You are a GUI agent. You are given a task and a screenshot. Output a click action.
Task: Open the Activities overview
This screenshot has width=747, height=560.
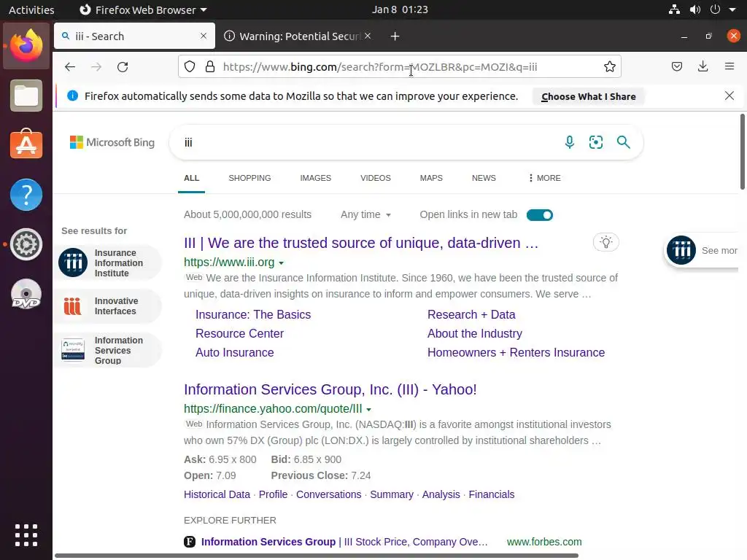(31, 9)
